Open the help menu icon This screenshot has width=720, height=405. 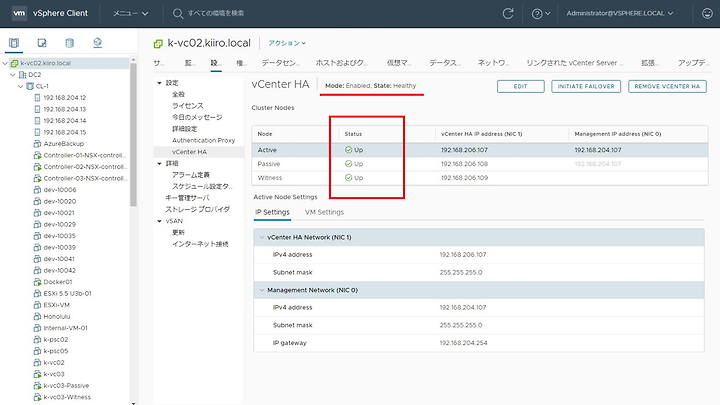540,14
